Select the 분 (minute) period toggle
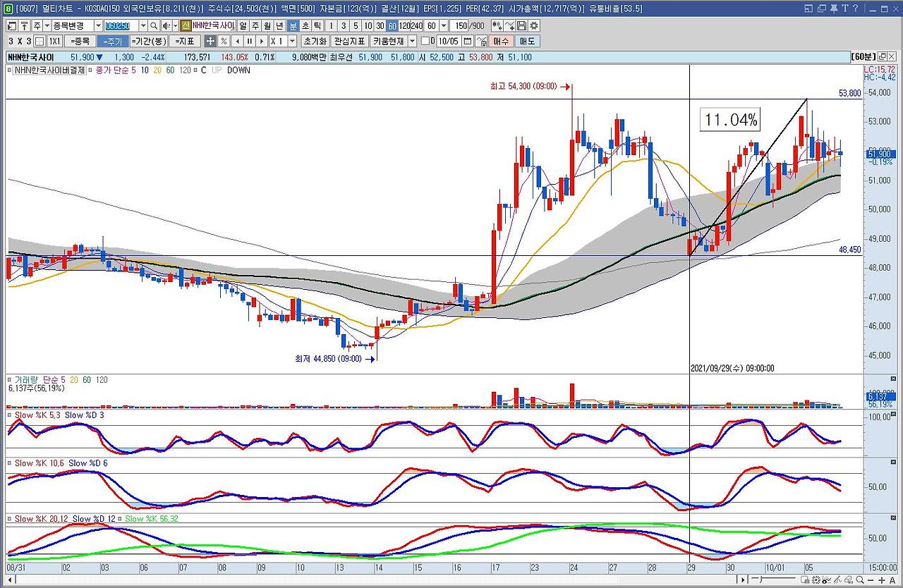The image size is (903, 588). [x=293, y=25]
